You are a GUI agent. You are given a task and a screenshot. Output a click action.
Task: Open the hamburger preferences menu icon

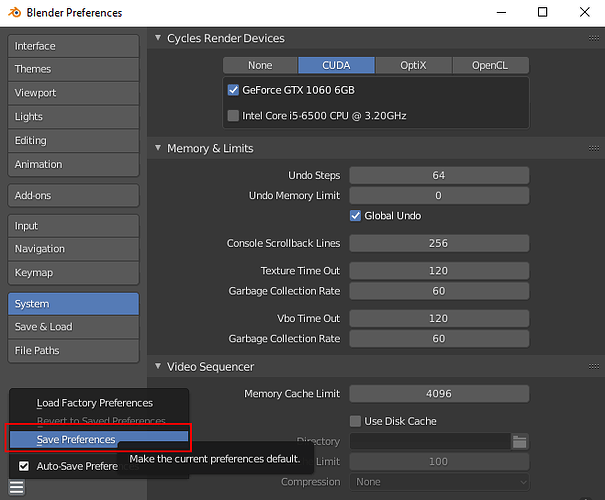17,487
